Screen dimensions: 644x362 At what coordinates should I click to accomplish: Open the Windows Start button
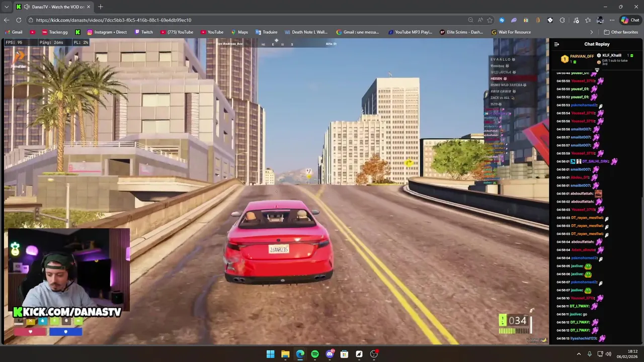click(x=270, y=354)
